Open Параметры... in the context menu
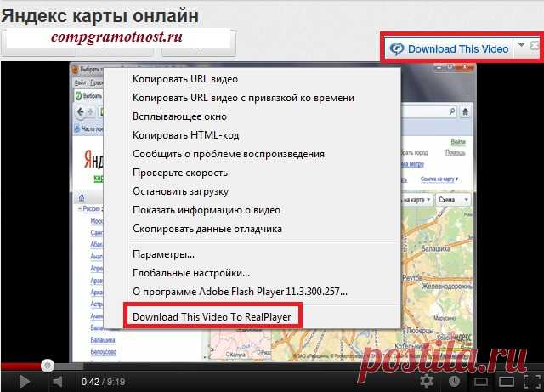The width and height of the screenshot is (544, 392). [x=164, y=254]
